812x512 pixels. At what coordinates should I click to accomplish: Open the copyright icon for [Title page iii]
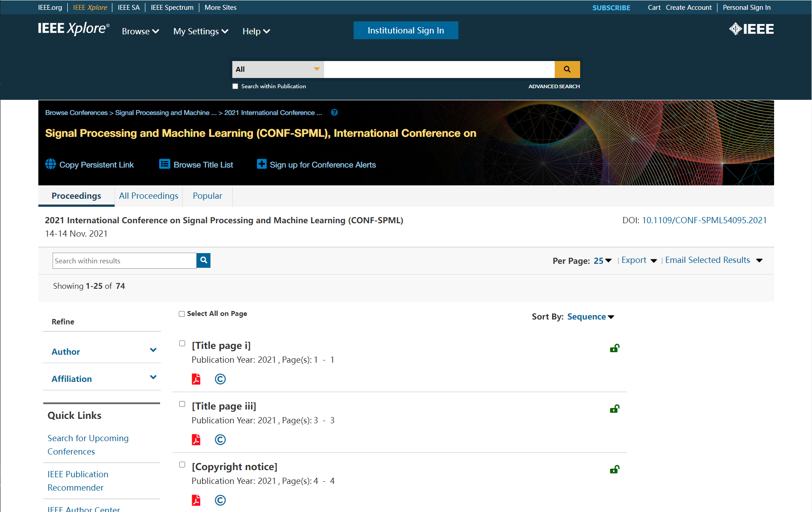pos(220,440)
